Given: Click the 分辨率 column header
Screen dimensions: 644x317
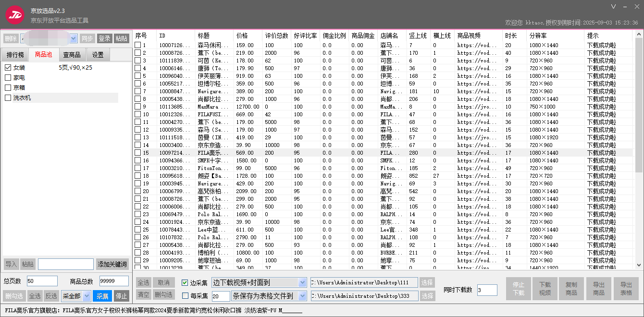Looking at the screenshot, I should [556, 36].
